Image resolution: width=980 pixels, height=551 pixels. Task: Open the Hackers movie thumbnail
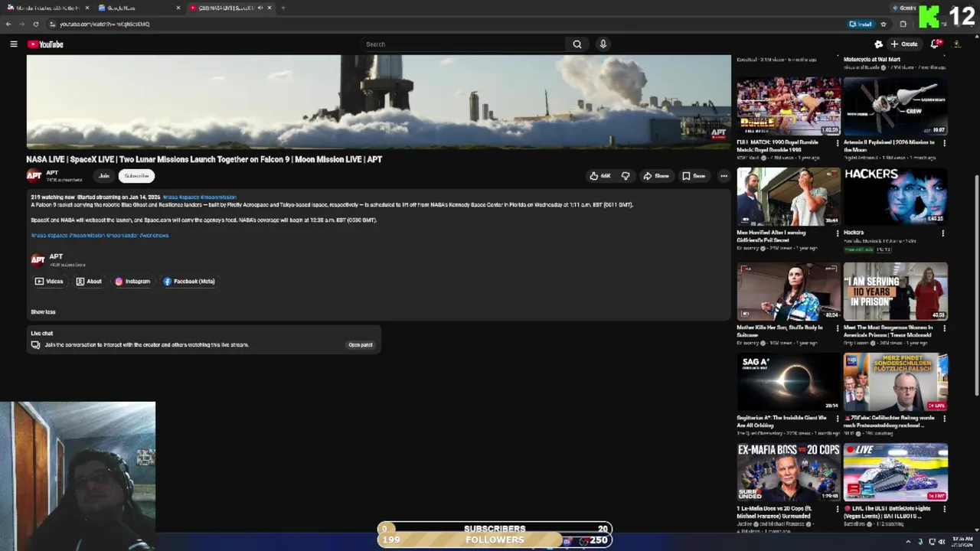[x=895, y=196]
